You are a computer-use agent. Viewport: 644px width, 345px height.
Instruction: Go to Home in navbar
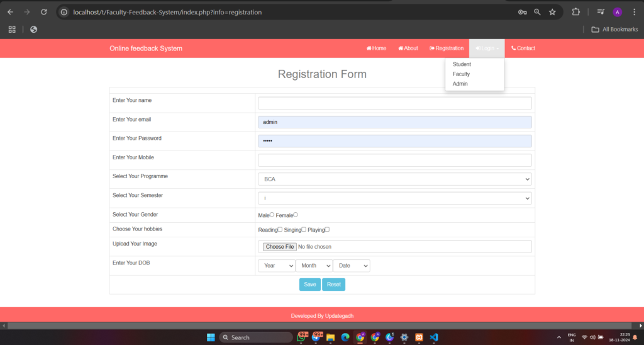[376, 48]
